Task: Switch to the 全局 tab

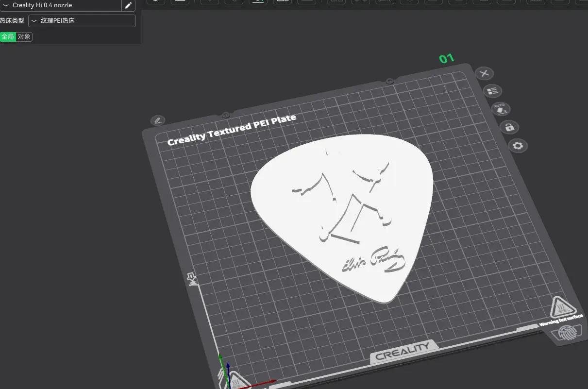Action: click(x=8, y=37)
